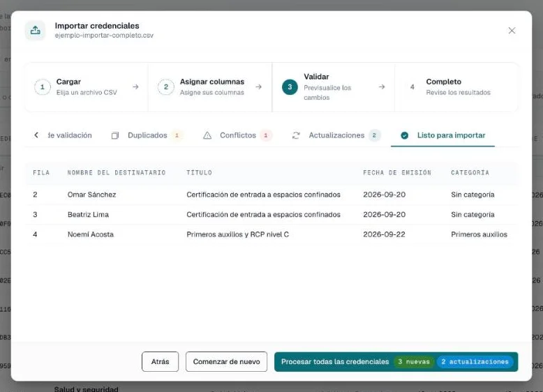Go back with the Atrás button
Image resolution: width=543 pixels, height=392 pixels.
[x=160, y=361]
